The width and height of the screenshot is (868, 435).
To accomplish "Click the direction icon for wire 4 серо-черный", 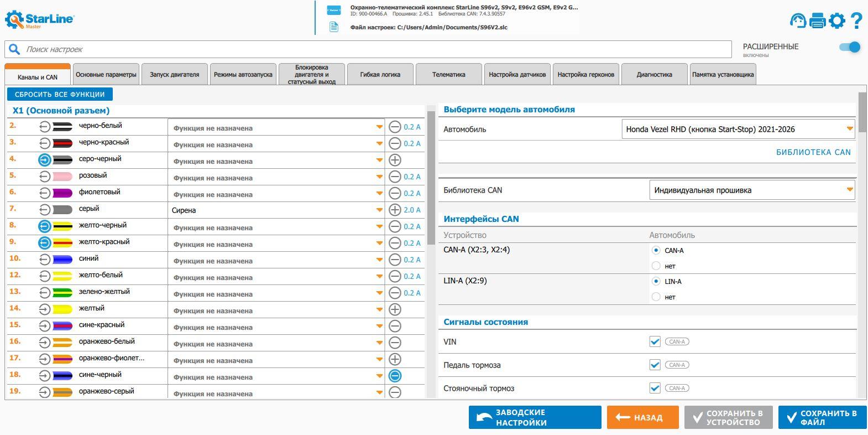I will pyautogui.click(x=45, y=160).
